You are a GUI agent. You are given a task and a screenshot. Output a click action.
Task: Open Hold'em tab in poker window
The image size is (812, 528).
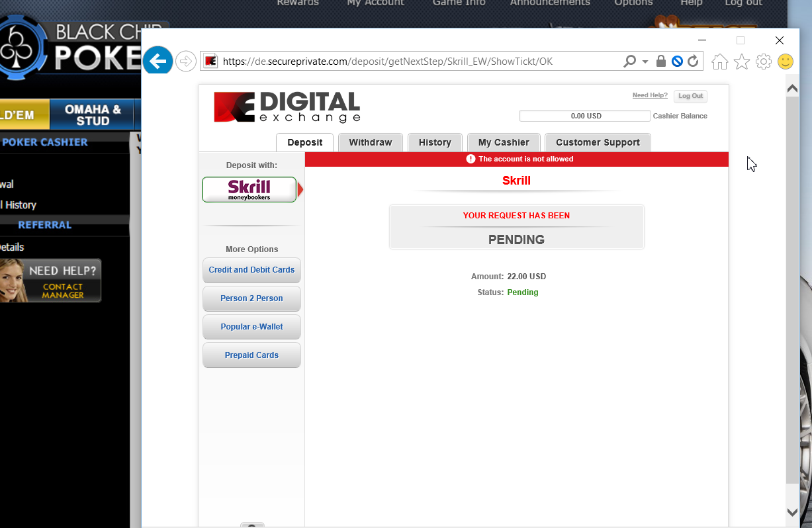[x=24, y=115]
